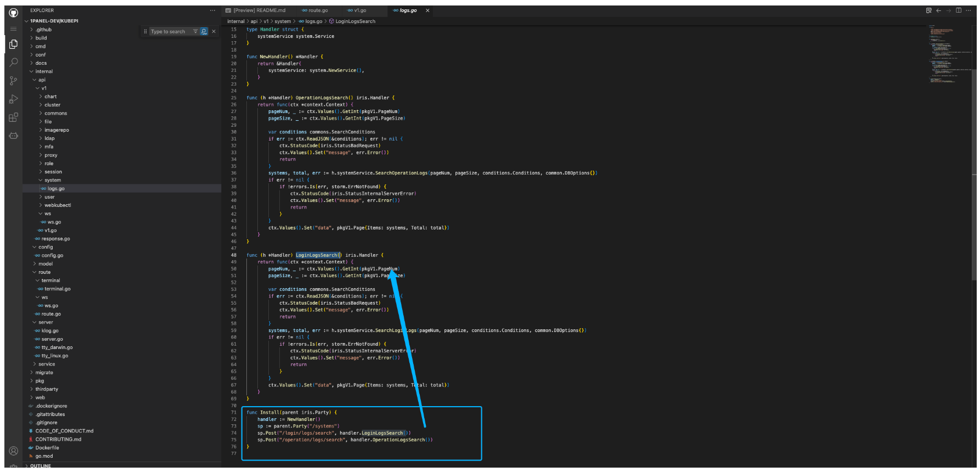Click the split editor icon
Image resolution: width=980 pixels, height=472 pixels.
point(959,10)
